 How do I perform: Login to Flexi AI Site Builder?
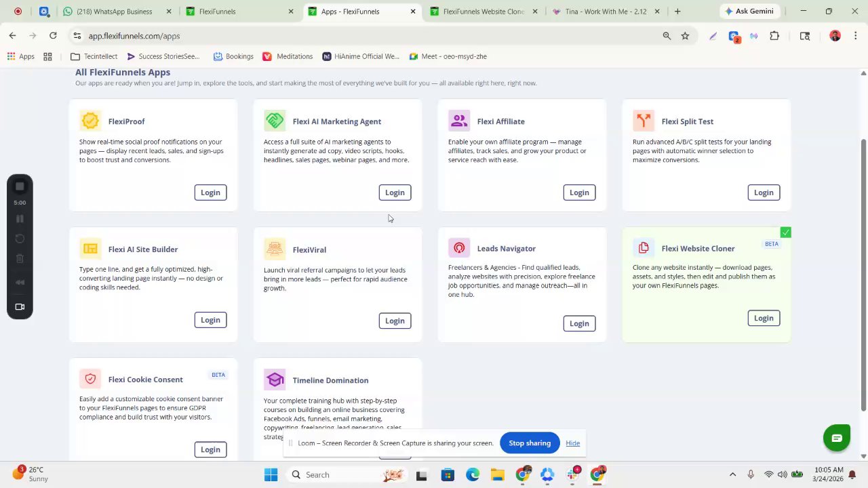pyautogui.click(x=210, y=320)
